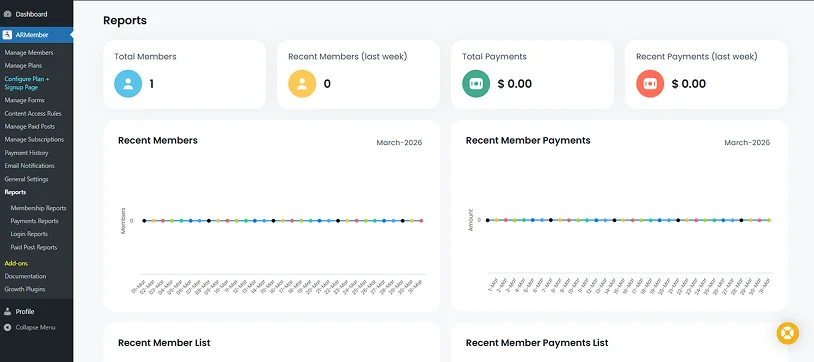Go to Manage Forms
The height and width of the screenshot is (362, 814).
(x=24, y=100)
